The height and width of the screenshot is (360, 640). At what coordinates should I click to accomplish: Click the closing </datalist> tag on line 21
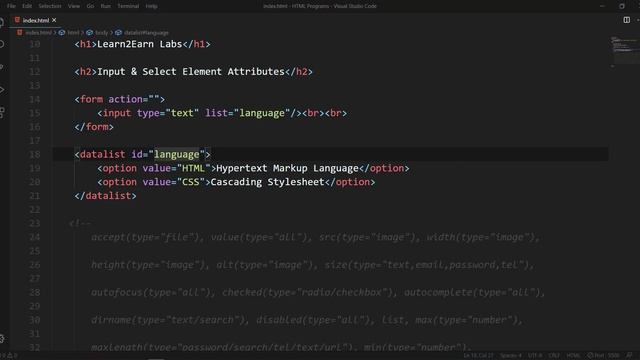coord(105,196)
